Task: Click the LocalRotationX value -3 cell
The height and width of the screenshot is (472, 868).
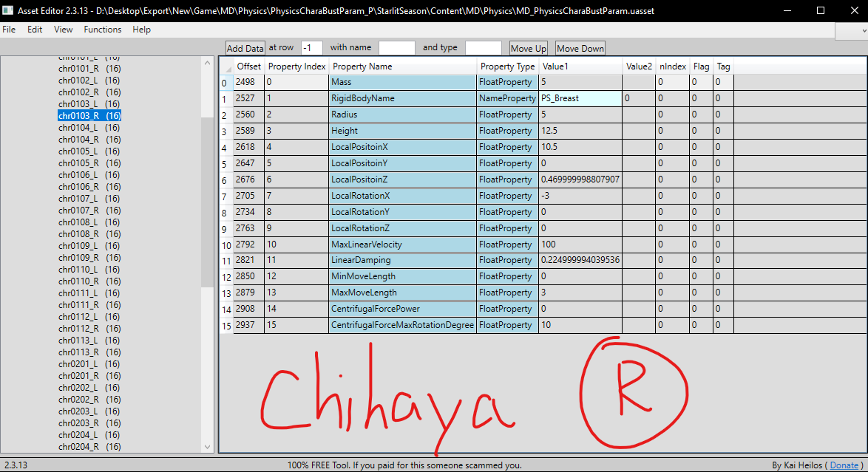Action: [580, 195]
